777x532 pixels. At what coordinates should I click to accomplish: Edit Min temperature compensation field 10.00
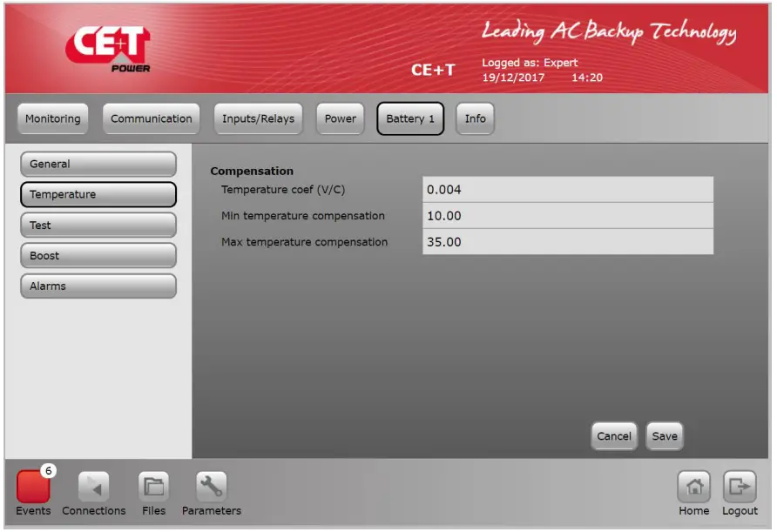[x=568, y=216]
